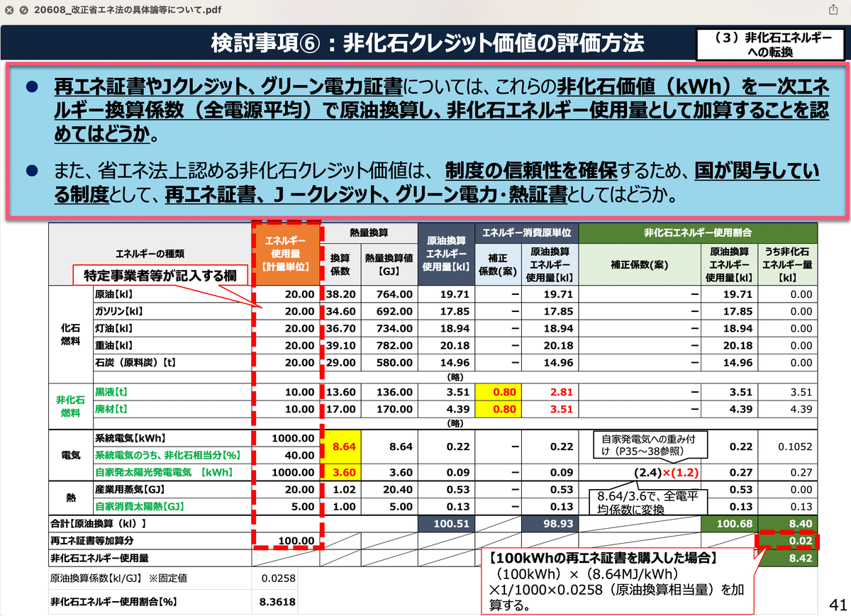
Task: Click the orange エネルギー使用量【計量単位】 header
Action: click(x=287, y=254)
